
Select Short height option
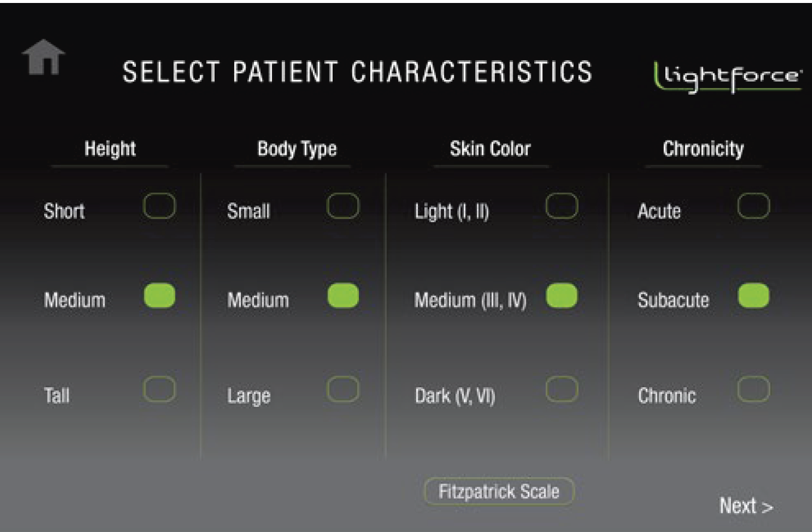[x=159, y=207]
